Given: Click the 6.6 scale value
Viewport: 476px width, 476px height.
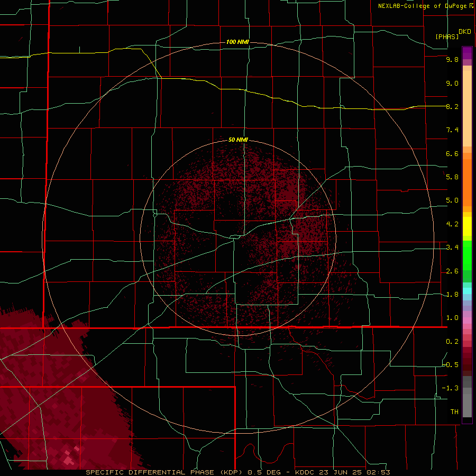Looking at the screenshot, I should (452, 153).
